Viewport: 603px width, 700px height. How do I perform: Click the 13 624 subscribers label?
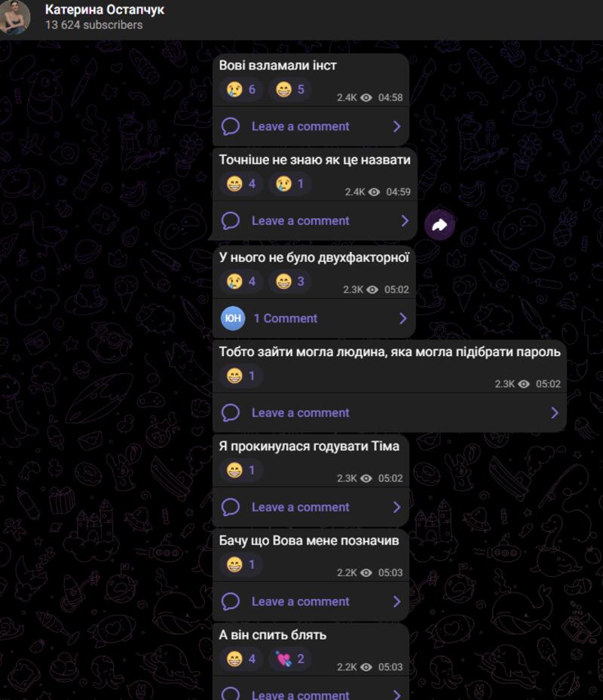94,25
